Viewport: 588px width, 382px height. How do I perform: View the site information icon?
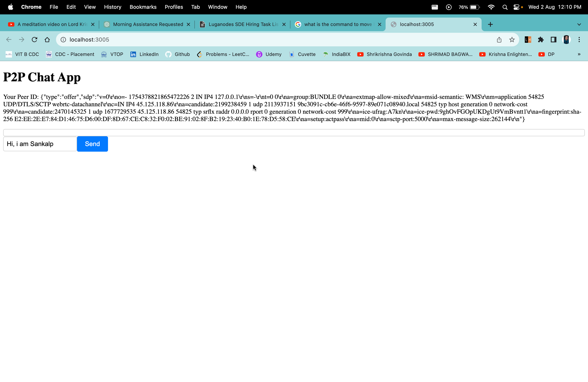coord(63,40)
